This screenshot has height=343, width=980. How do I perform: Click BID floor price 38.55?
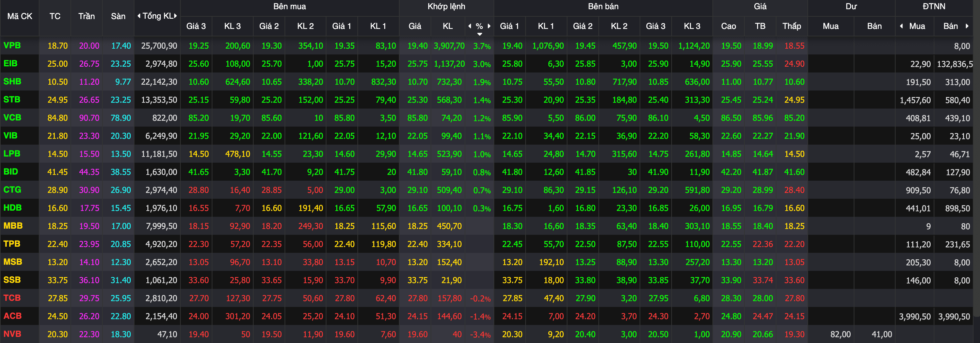point(121,172)
